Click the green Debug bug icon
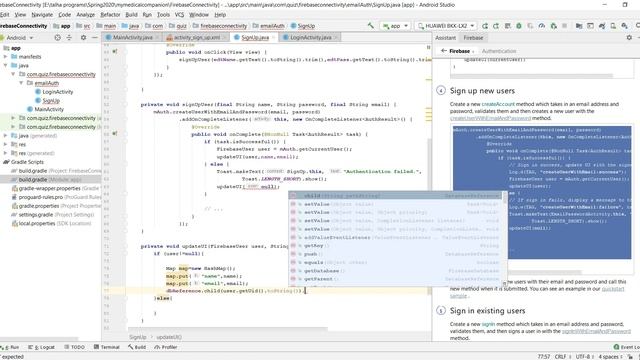Screen dimensions: 640x360 519,26
